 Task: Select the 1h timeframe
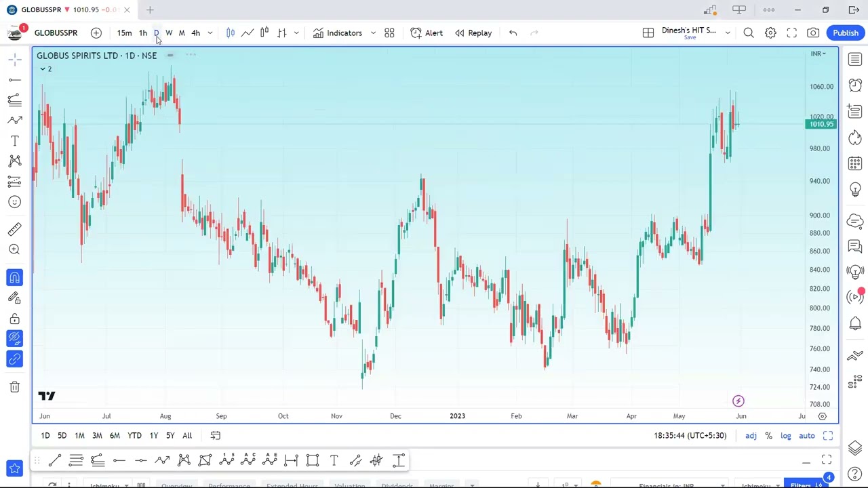coord(143,33)
